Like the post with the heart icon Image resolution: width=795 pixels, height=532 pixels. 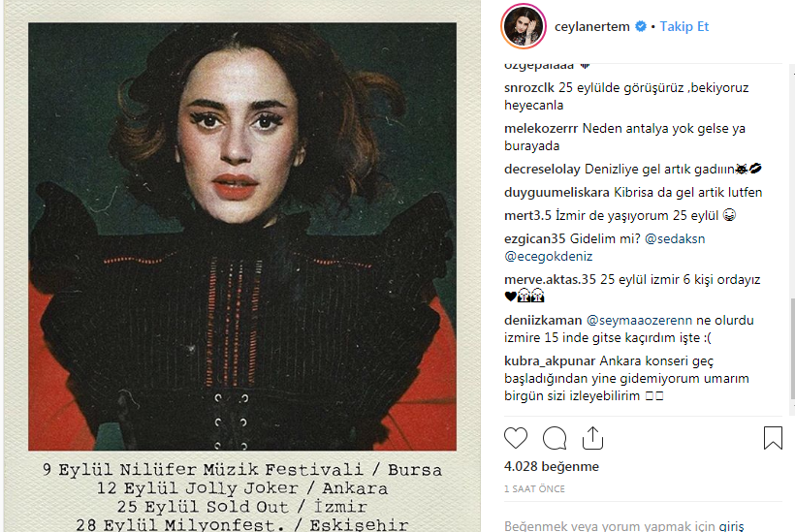click(x=516, y=438)
